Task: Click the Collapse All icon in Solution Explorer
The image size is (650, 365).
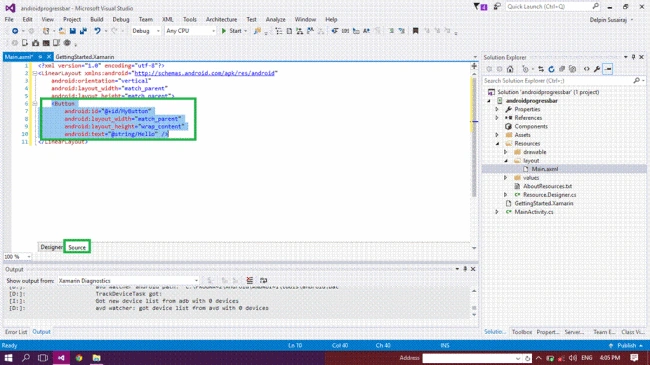Action: click(562, 69)
